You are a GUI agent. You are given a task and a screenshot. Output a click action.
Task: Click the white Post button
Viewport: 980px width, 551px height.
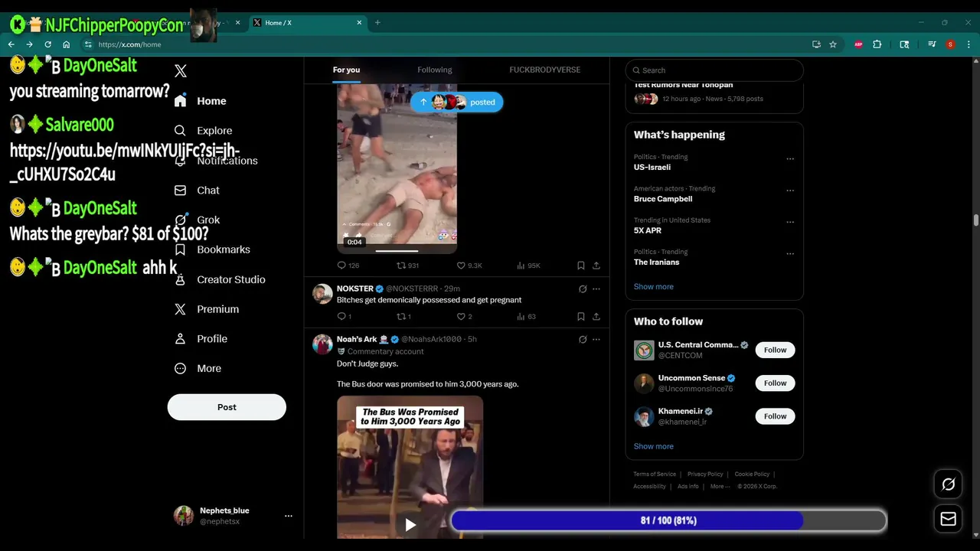(x=227, y=407)
